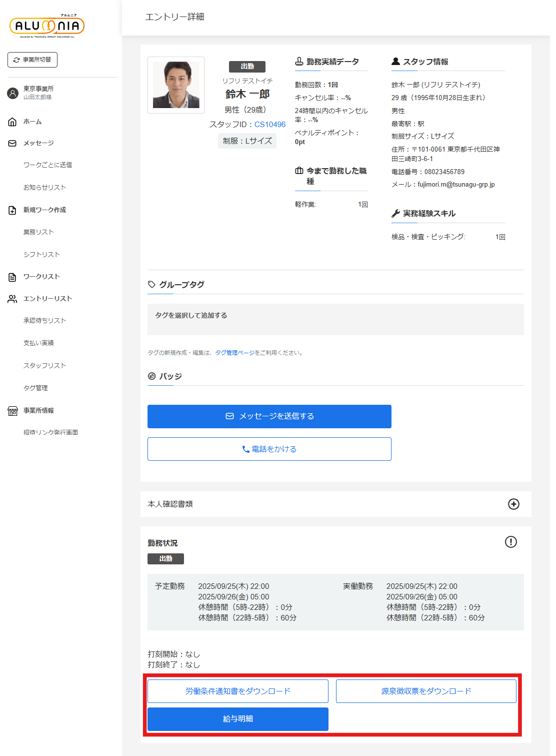Image resolution: width=556 pixels, height=756 pixels.
Task: Click the new-file icon beside 新規ワーク作成
Action: click(12, 210)
